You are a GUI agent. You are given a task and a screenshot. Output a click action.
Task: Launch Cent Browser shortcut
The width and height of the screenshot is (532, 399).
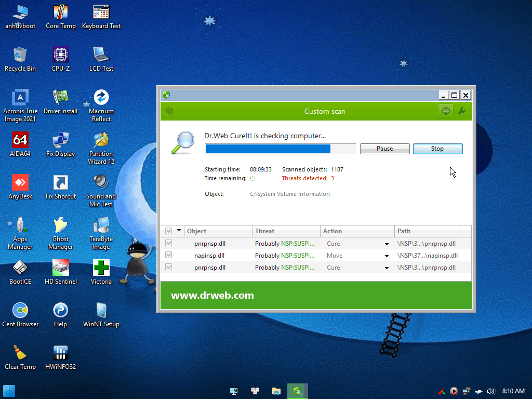(20, 315)
